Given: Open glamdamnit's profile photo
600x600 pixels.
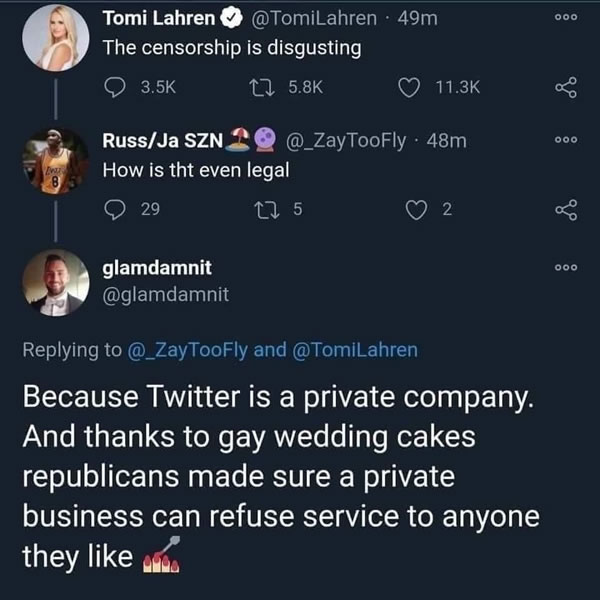Looking at the screenshot, I should [55, 282].
